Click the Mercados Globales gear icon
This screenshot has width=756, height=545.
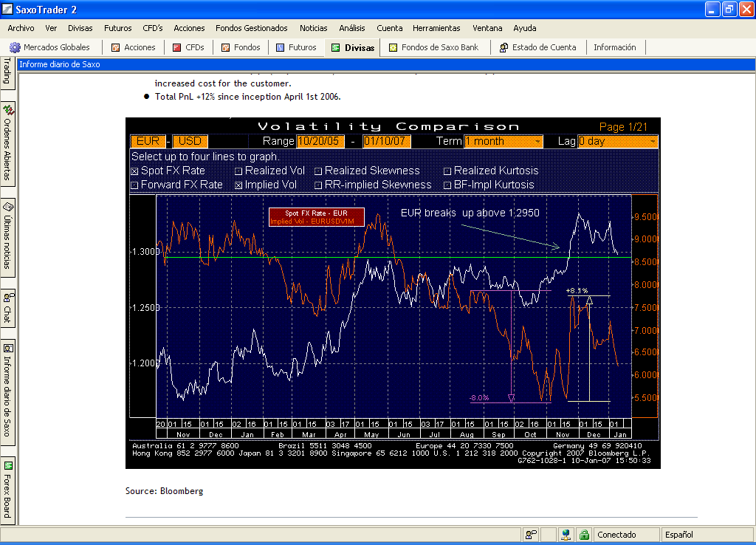coord(15,47)
